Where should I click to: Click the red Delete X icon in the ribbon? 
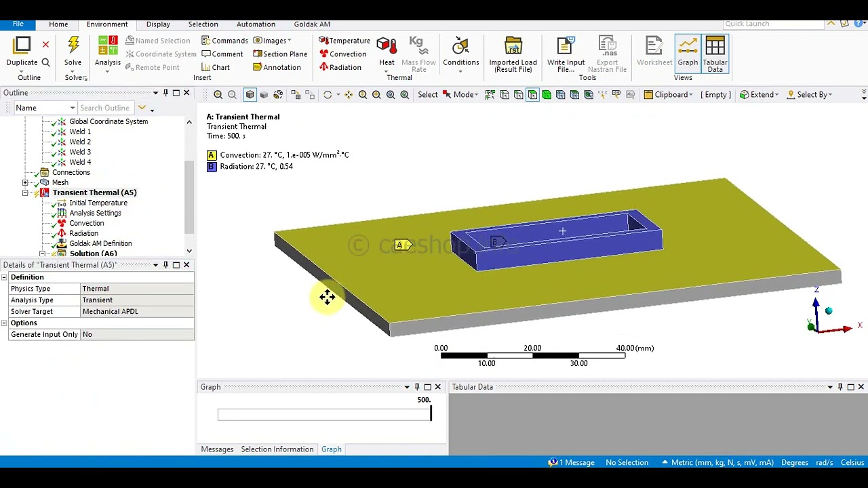(45, 45)
